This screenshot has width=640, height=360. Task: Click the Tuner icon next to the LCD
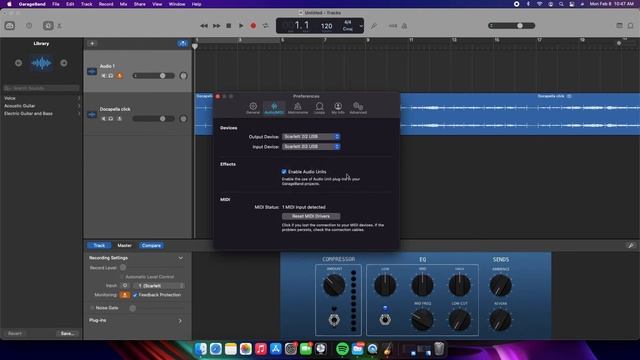coord(373,26)
